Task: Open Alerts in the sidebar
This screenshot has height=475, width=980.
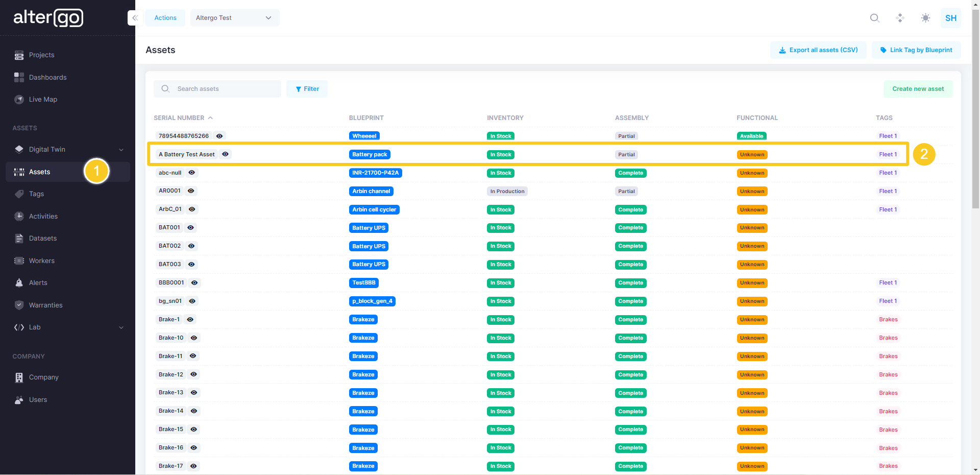Action: click(38, 283)
